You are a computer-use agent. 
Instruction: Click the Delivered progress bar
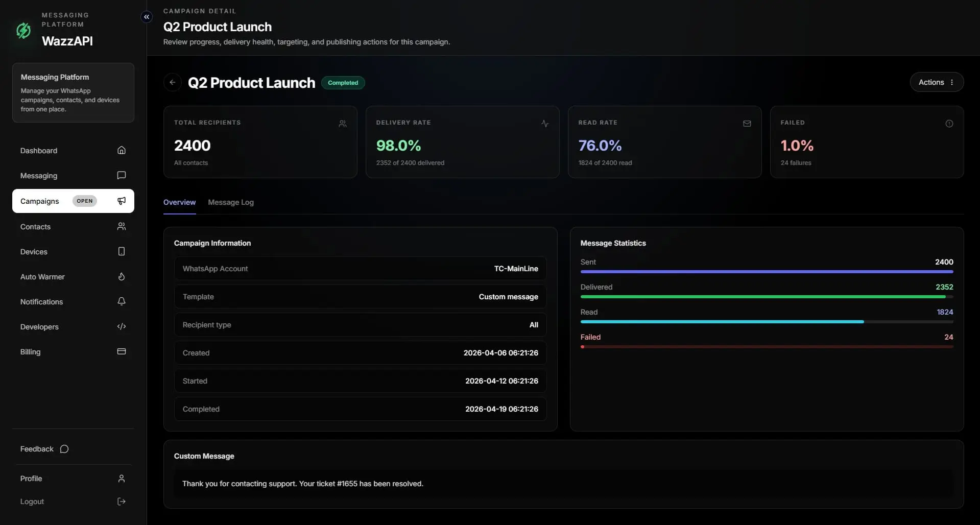point(767,297)
